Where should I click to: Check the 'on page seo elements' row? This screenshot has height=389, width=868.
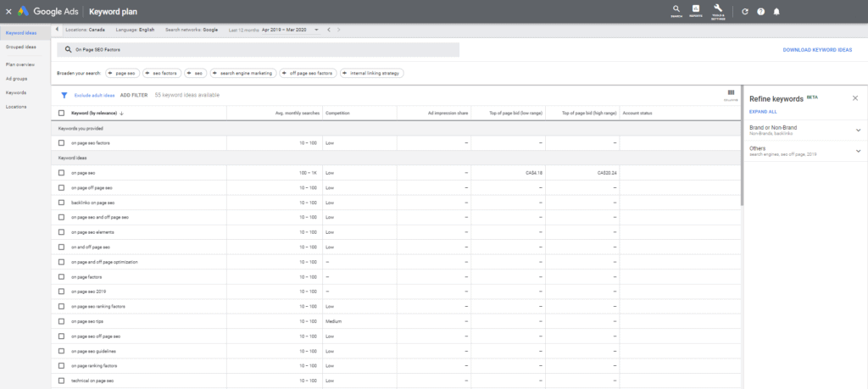click(61, 232)
